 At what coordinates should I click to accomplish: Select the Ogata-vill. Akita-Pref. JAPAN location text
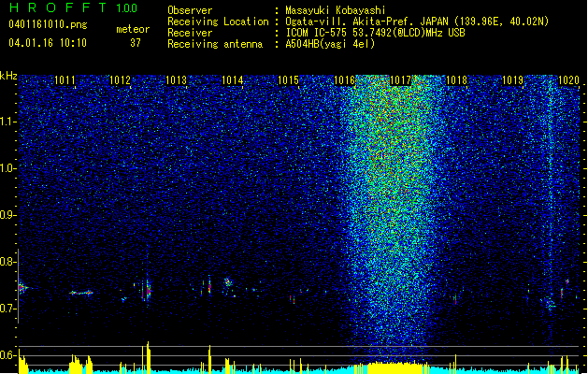[x=417, y=22]
